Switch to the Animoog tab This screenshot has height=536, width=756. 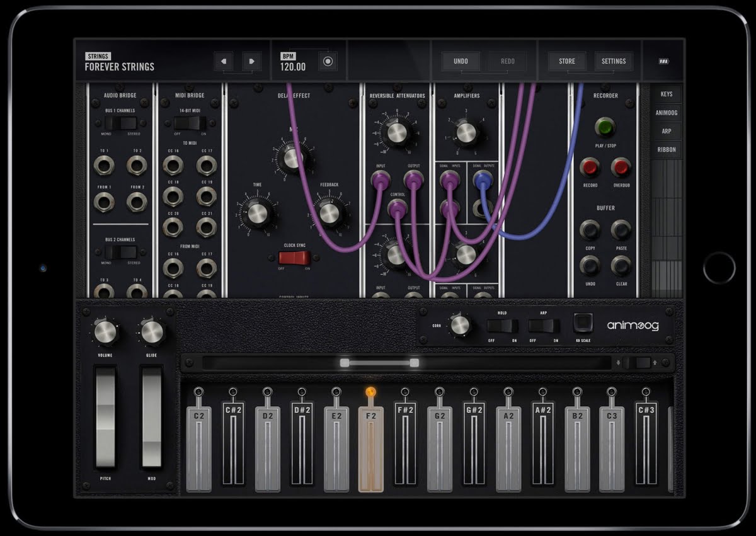(x=667, y=113)
